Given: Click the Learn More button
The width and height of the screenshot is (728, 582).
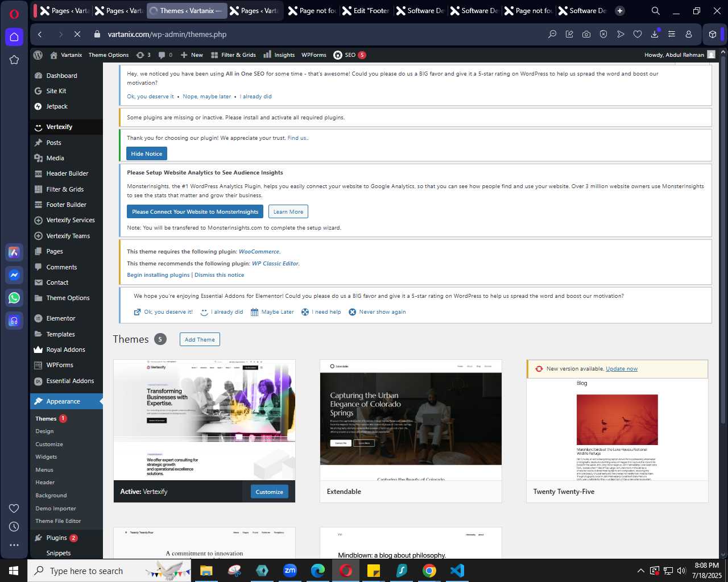Looking at the screenshot, I should [288, 211].
